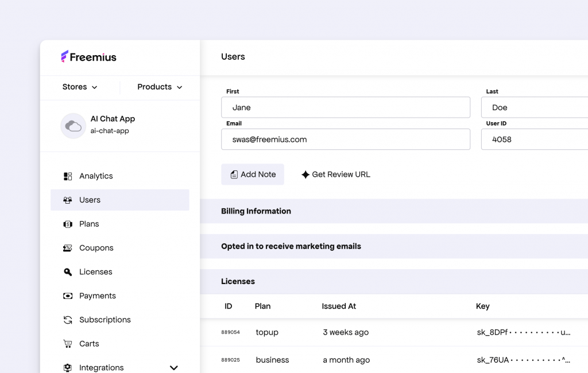Switch to the Users page heading

[x=233, y=57]
